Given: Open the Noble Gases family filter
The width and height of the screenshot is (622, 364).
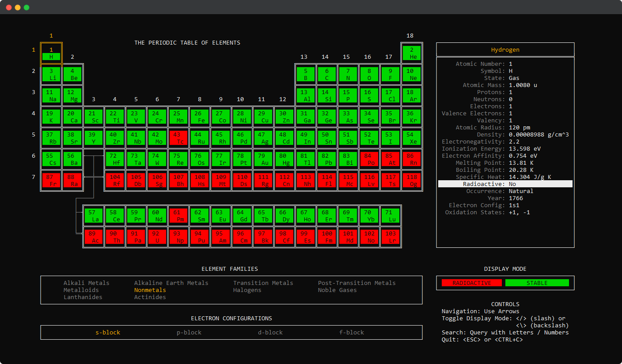Looking at the screenshot, I should 336,290.
